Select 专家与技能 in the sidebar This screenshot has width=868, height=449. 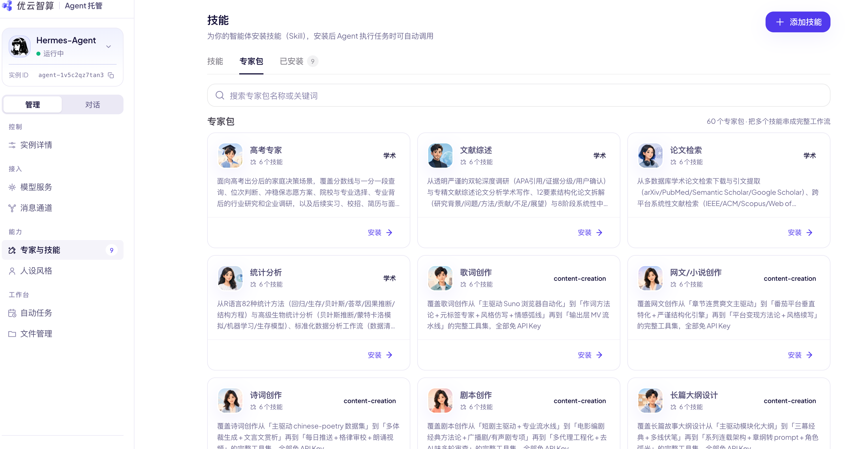tap(62, 250)
